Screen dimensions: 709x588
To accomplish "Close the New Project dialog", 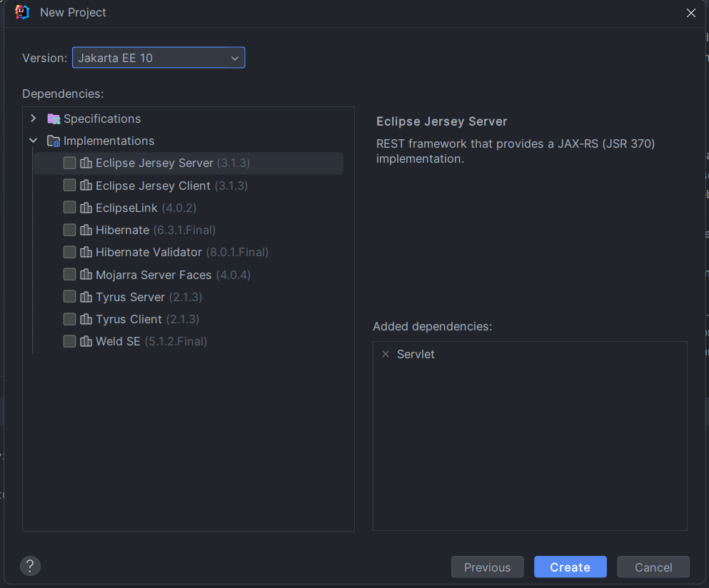I will pyautogui.click(x=690, y=13).
